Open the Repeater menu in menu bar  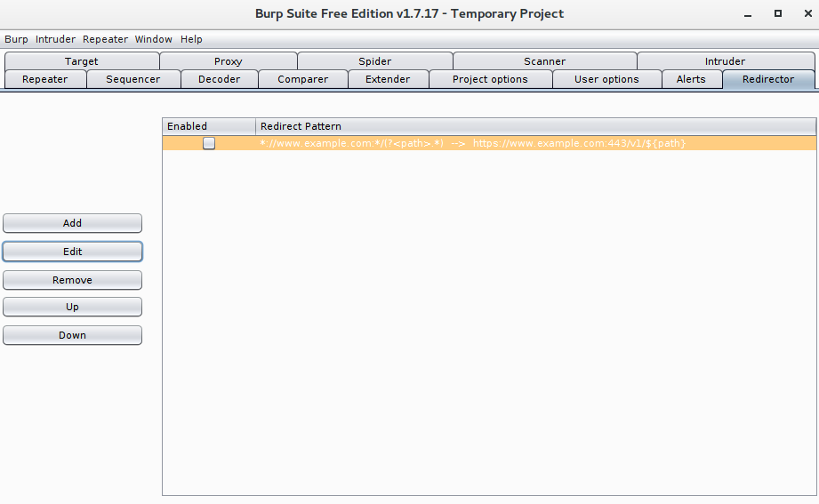click(105, 39)
